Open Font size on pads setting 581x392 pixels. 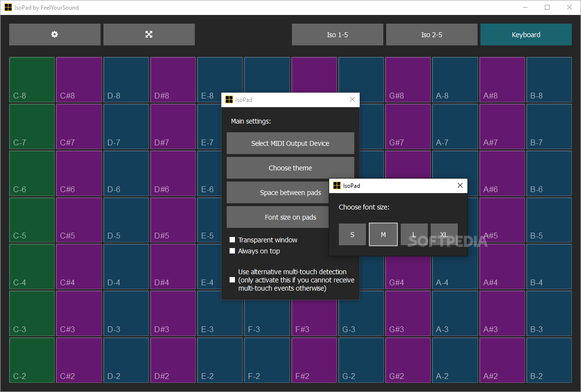pyautogui.click(x=278, y=217)
